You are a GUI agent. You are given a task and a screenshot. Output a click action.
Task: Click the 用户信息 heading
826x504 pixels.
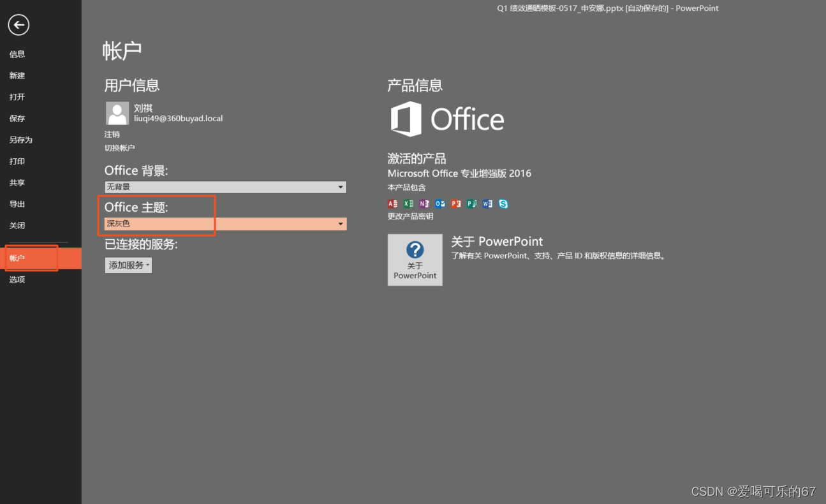(x=132, y=85)
